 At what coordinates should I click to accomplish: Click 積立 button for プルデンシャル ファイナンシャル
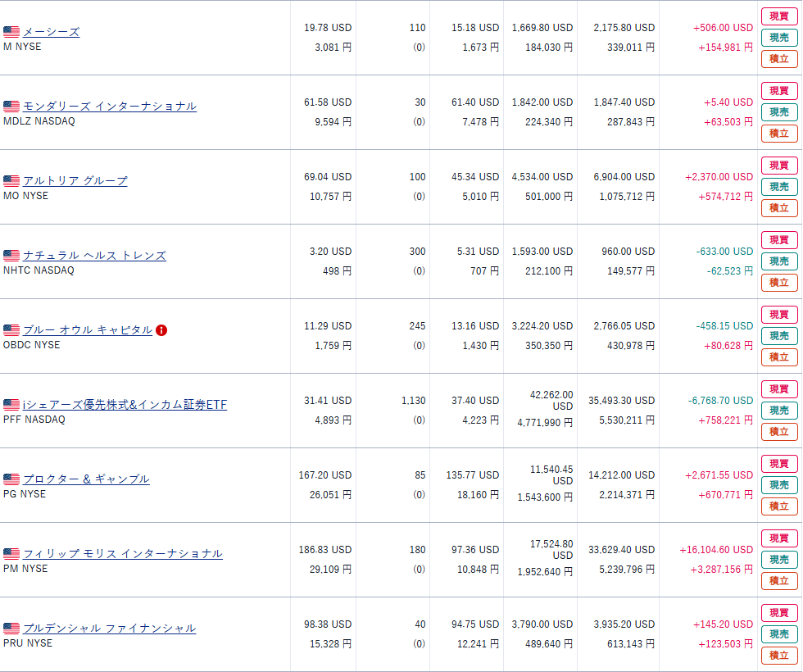[778, 656]
